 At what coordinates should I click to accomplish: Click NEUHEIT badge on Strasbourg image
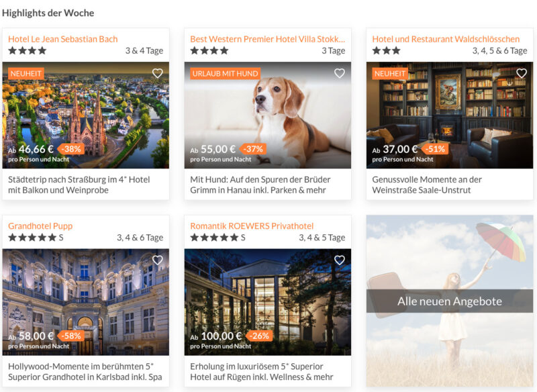26,74
